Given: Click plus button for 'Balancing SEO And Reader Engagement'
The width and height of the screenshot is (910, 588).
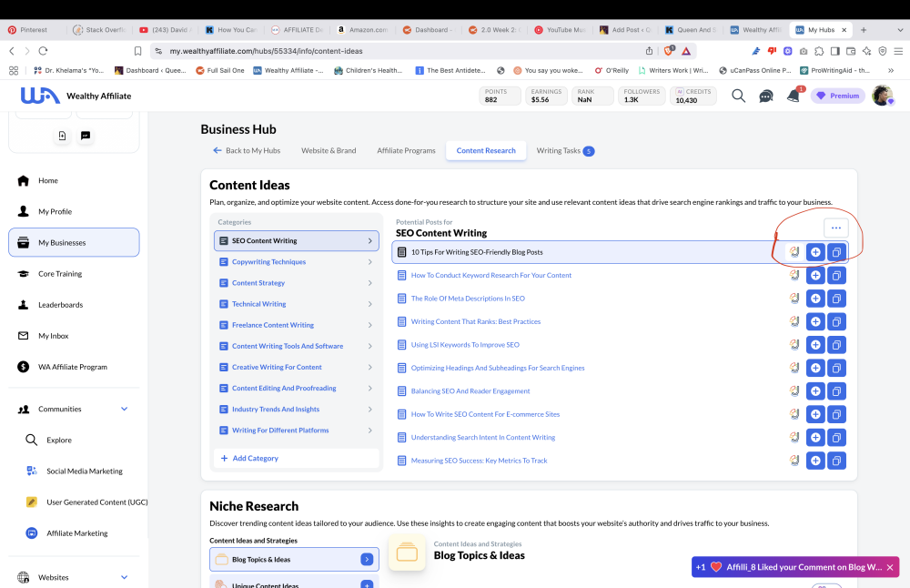Looking at the screenshot, I should (x=815, y=391).
